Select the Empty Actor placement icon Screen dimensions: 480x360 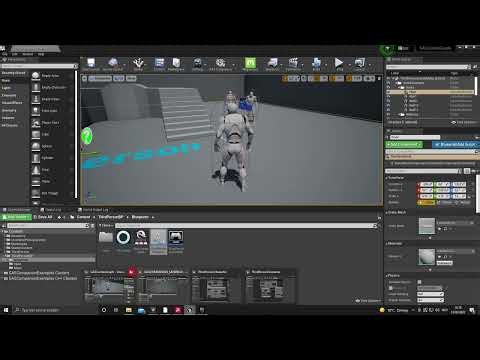pyautogui.click(x=36, y=76)
